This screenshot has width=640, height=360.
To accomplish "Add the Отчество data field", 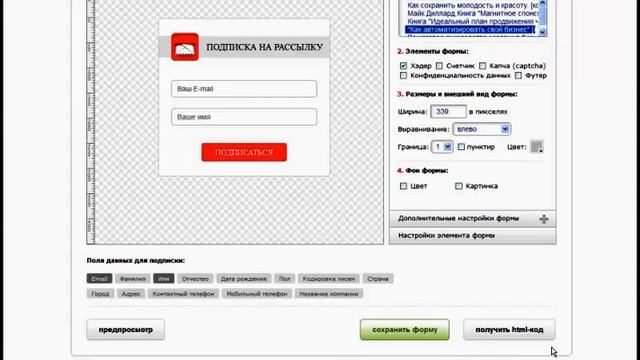I will 195,279.
